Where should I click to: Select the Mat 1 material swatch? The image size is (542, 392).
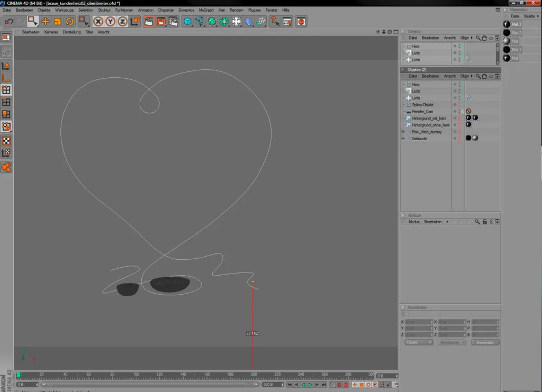click(507, 50)
